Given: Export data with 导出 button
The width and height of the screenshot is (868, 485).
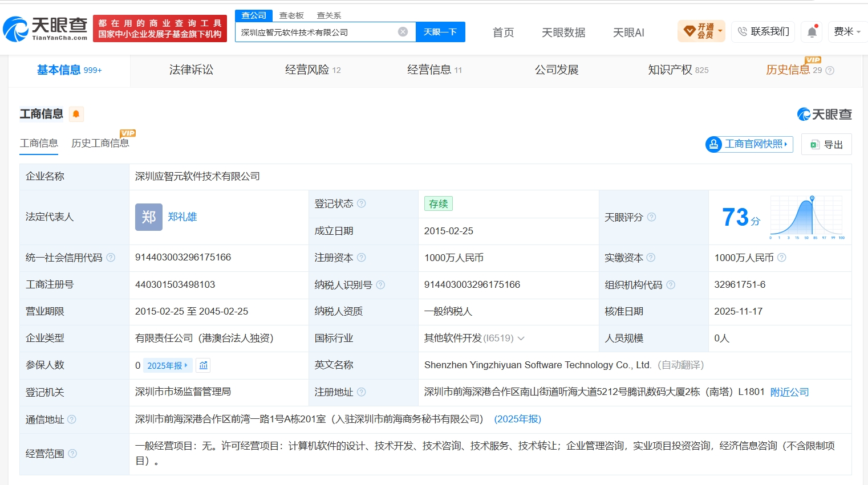Looking at the screenshot, I should [826, 144].
